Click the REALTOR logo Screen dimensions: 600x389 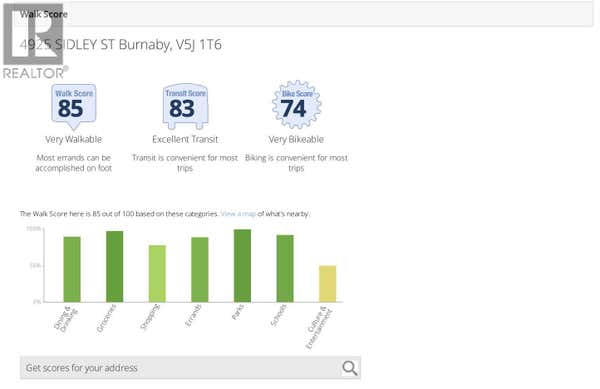point(35,41)
